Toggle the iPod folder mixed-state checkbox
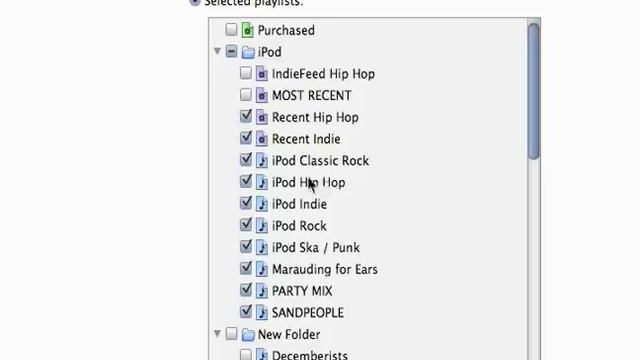This screenshot has height=360, width=640. click(231, 51)
